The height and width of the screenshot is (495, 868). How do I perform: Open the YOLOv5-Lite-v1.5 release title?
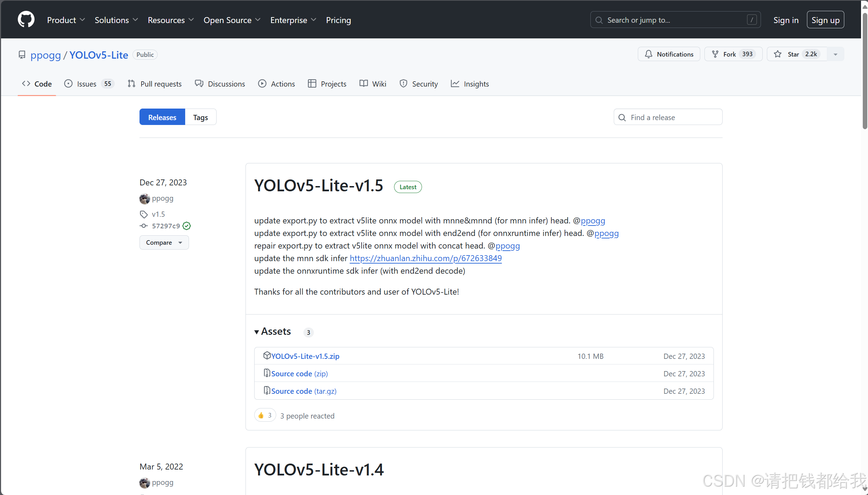(x=319, y=185)
